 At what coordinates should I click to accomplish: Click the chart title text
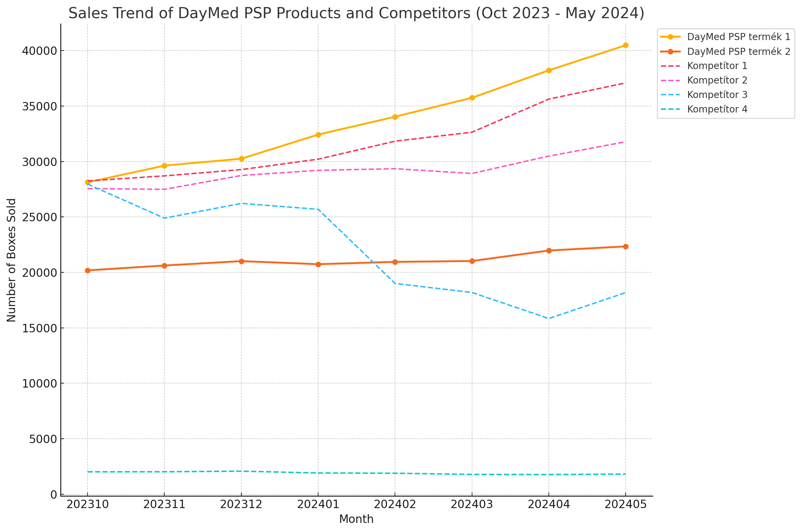(356, 13)
